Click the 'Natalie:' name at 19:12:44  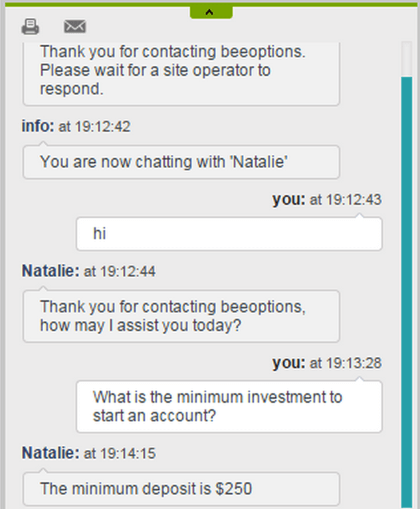click(x=51, y=270)
